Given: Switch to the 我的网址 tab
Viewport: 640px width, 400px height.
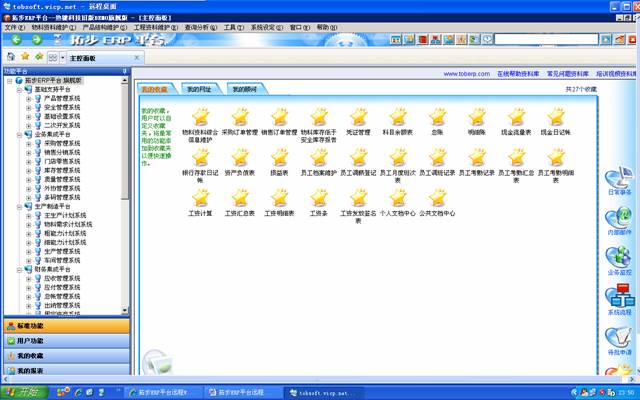Looking at the screenshot, I should 198,89.
